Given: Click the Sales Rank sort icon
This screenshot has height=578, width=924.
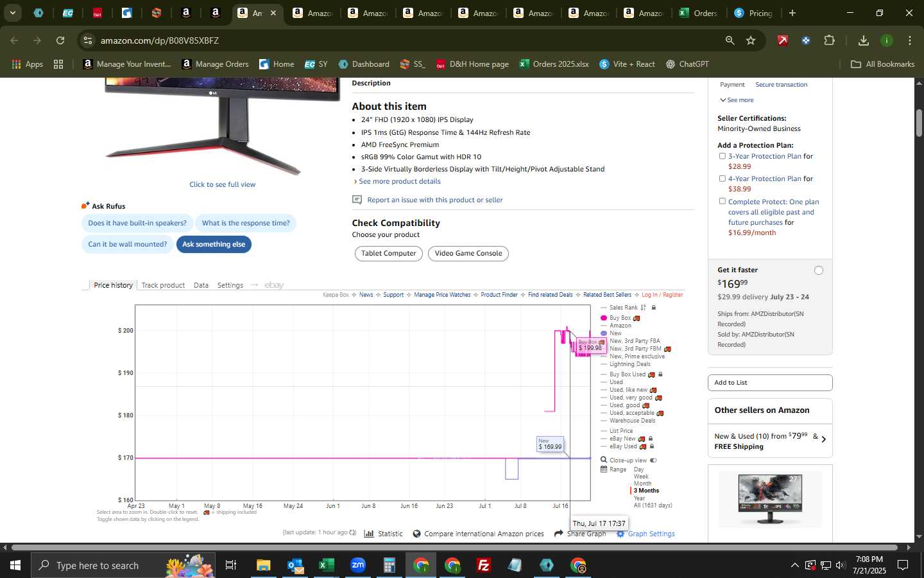Looking at the screenshot, I should pyautogui.click(x=643, y=308).
